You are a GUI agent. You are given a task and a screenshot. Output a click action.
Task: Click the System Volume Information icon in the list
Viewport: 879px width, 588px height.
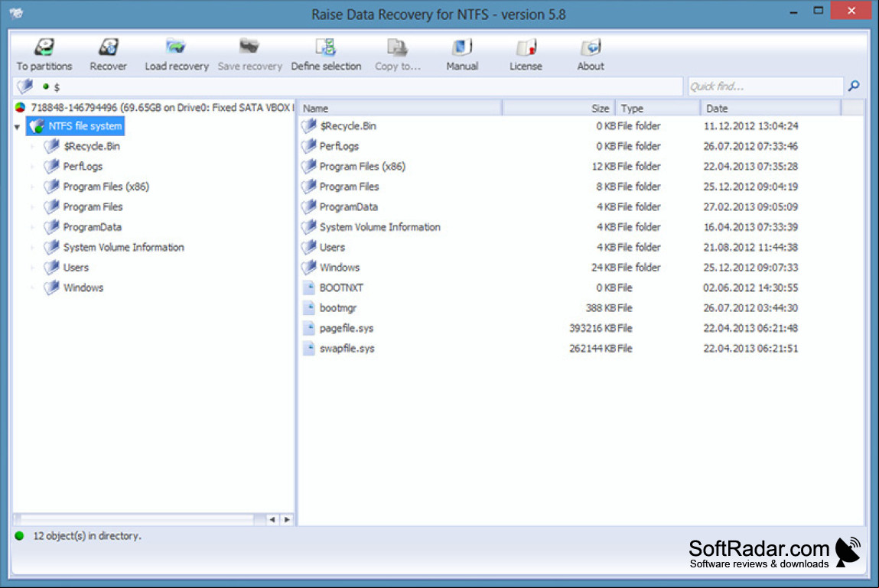[309, 227]
